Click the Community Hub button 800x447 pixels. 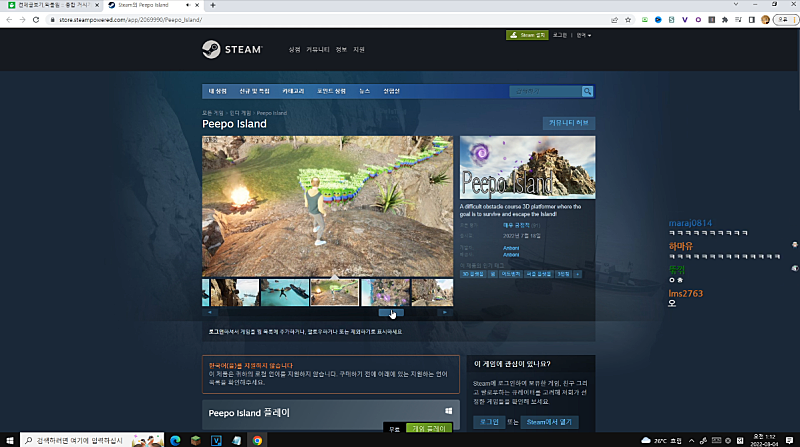click(568, 123)
